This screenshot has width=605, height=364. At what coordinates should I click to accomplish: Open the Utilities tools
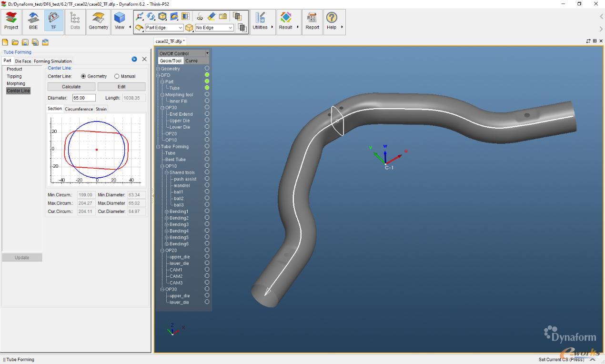(260, 21)
